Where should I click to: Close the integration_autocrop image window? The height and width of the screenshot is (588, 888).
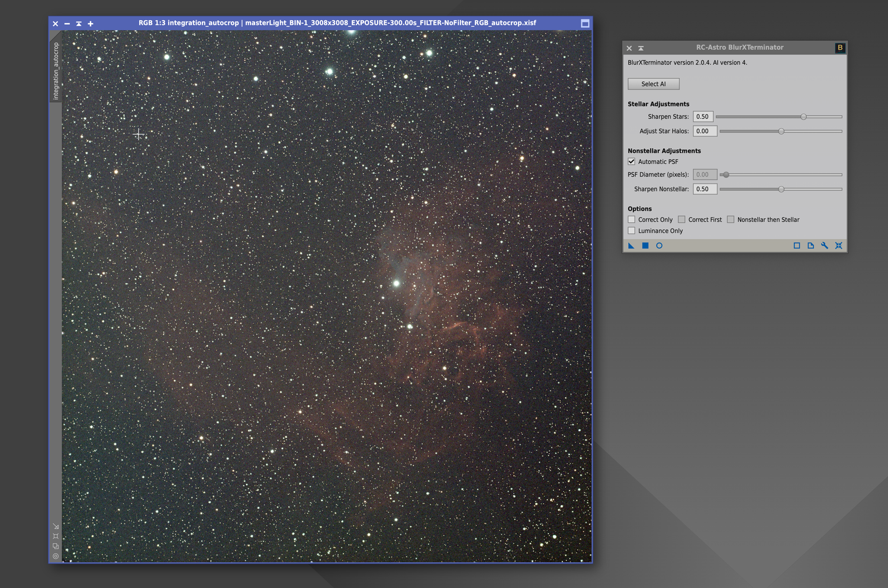55,24
